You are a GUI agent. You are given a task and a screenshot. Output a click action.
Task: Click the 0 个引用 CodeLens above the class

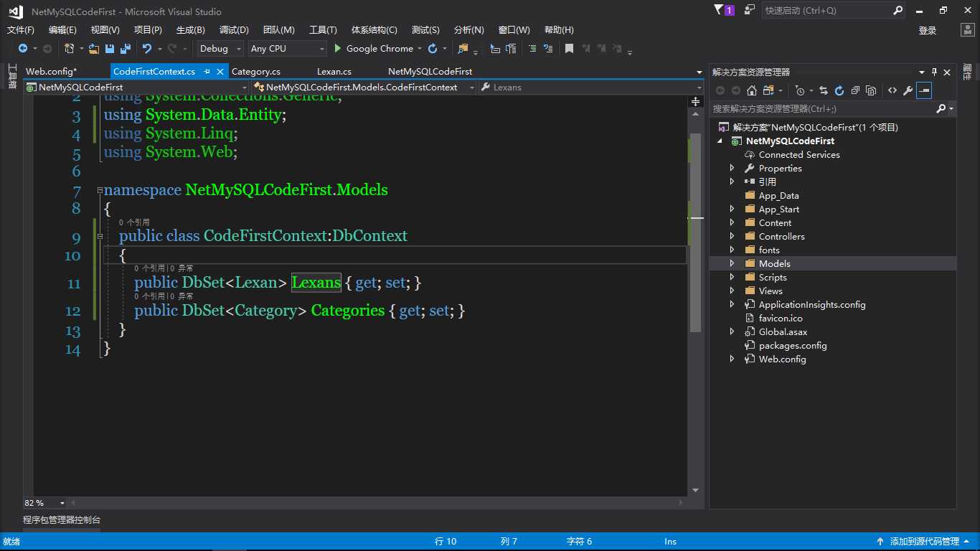(134, 222)
